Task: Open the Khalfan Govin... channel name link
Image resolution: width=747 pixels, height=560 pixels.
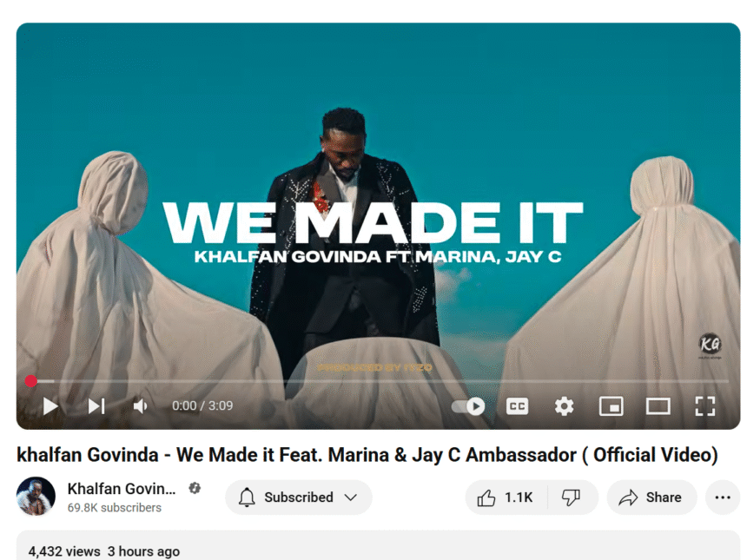Action: click(122, 489)
